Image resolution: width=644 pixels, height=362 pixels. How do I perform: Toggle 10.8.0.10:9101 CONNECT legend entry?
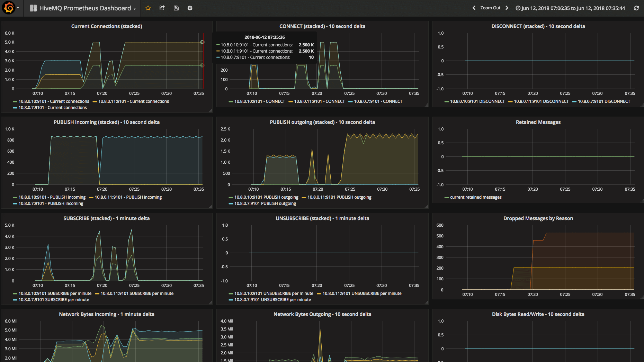click(x=260, y=101)
